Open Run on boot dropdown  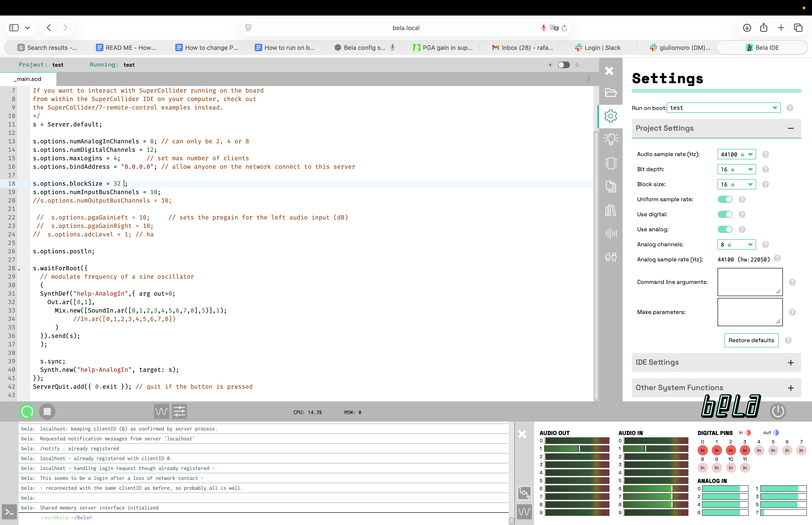[723, 108]
